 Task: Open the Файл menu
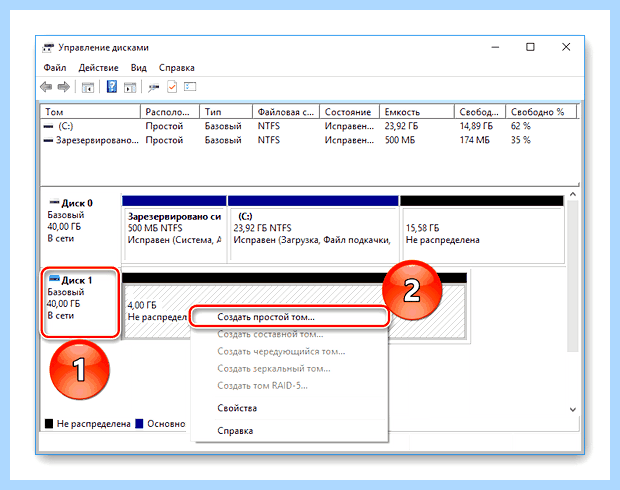[55, 68]
